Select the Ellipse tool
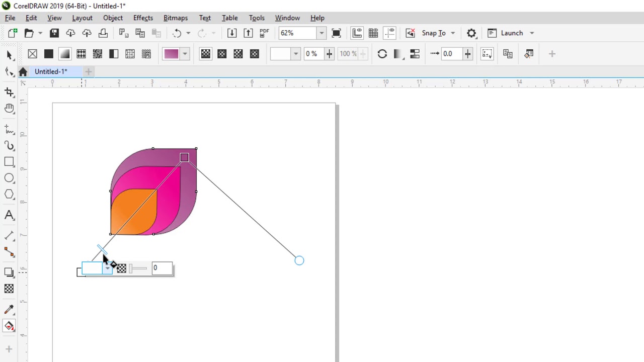Viewport: 644px width, 362px height. coord(9,178)
